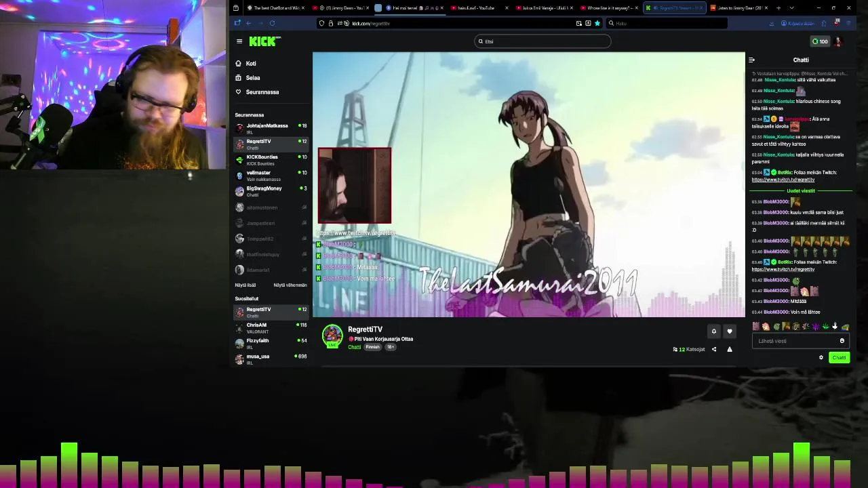Open browser downloads icon

pos(772,23)
